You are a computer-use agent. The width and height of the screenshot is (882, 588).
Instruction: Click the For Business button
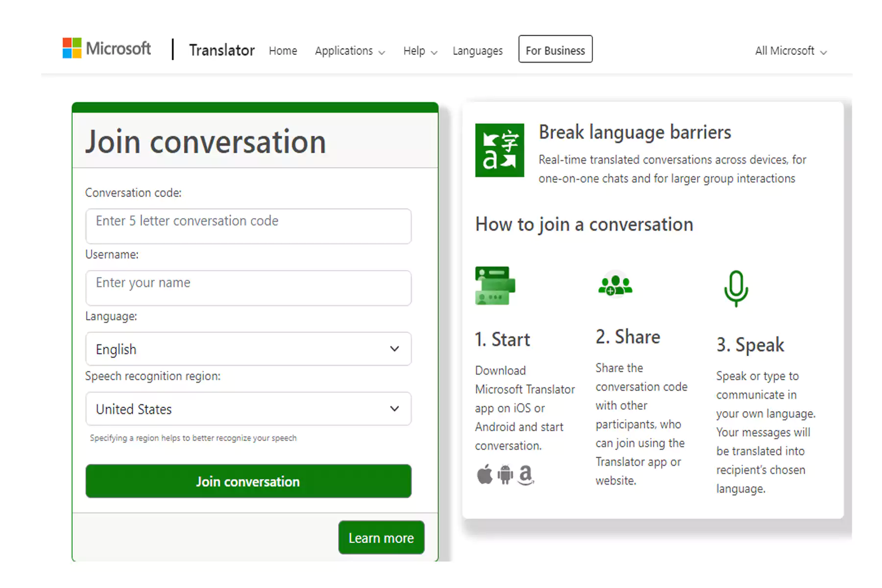pos(555,49)
